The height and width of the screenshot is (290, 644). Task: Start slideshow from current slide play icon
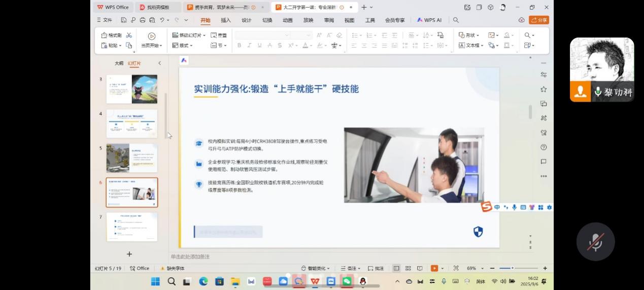click(x=151, y=36)
